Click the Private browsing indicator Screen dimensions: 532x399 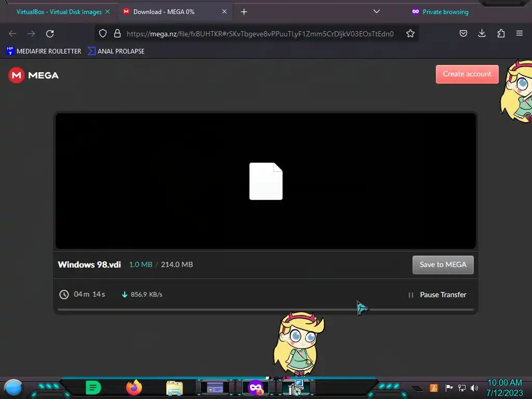click(440, 12)
